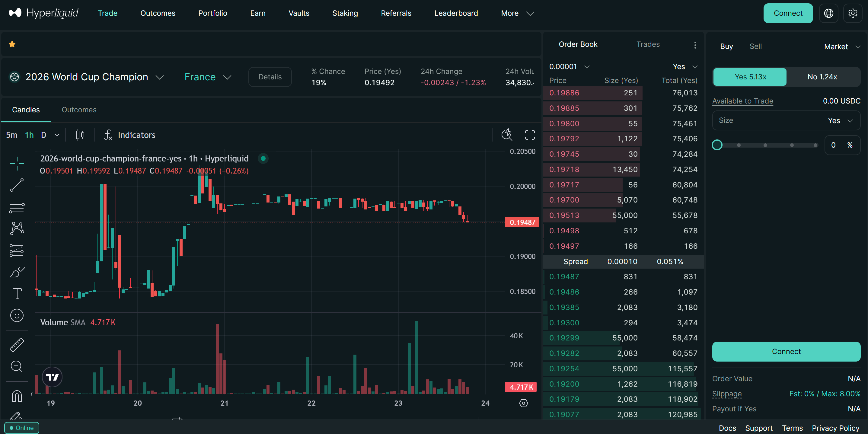The width and height of the screenshot is (868, 434).
Task: Click the Online status indicator
Action: pyautogui.click(x=21, y=428)
